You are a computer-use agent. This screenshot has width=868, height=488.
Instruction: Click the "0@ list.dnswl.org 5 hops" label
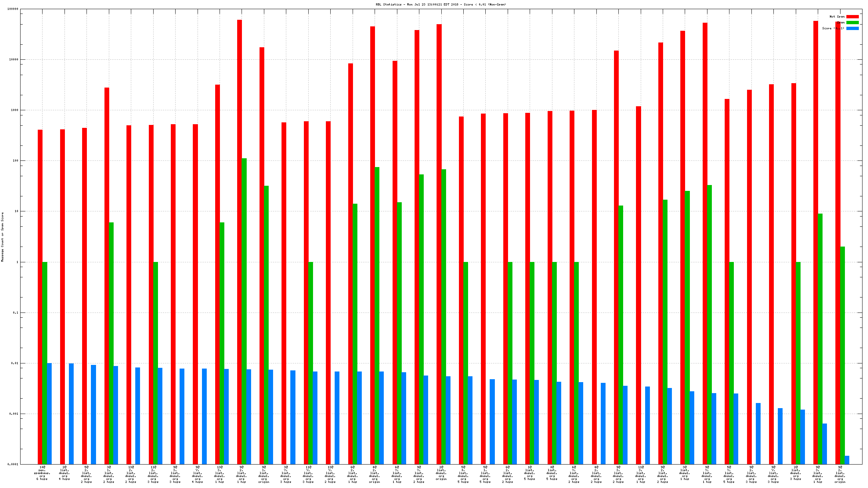click(x=552, y=473)
